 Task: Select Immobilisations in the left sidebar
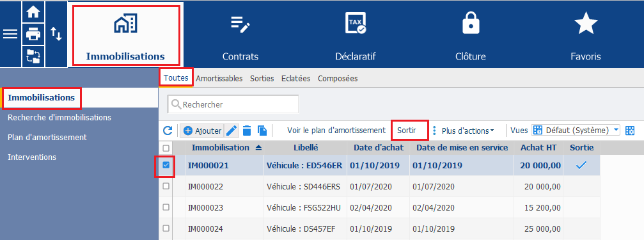41,98
